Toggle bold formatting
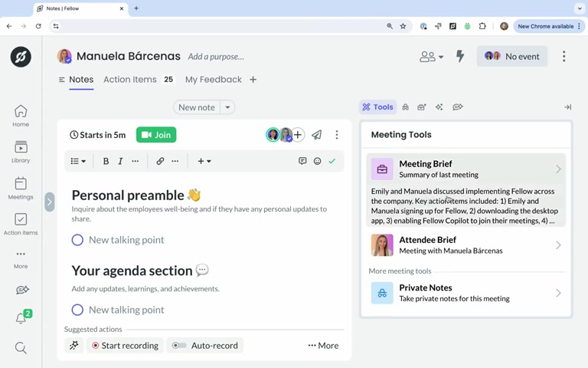 point(106,161)
